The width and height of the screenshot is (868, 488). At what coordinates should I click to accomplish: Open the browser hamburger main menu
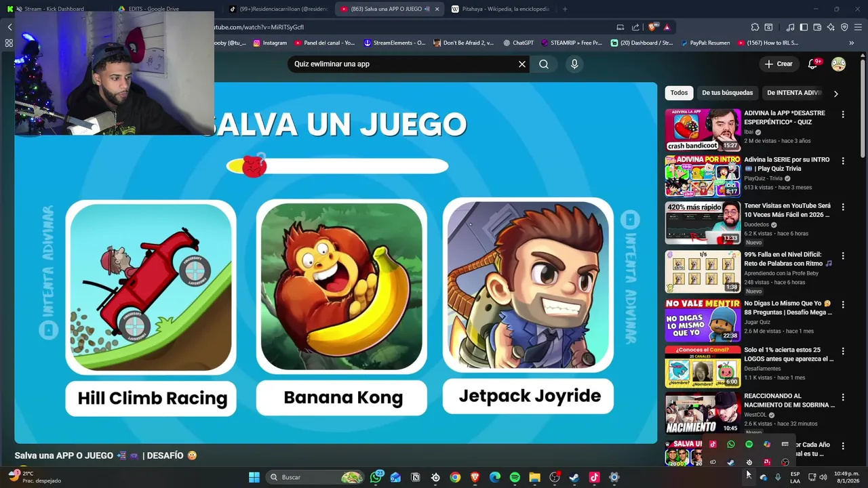tap(858, 27)
